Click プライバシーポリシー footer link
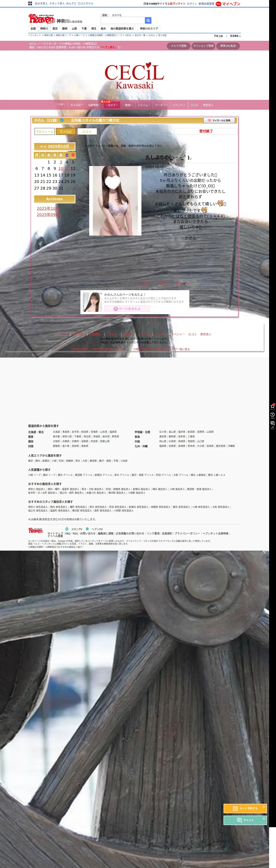Image resolution: width=276 pixels, height=868 pixels. 187,533
